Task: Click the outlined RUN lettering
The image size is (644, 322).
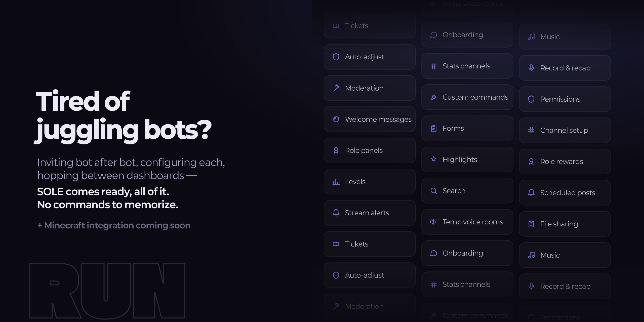Action: click(107, 291)
